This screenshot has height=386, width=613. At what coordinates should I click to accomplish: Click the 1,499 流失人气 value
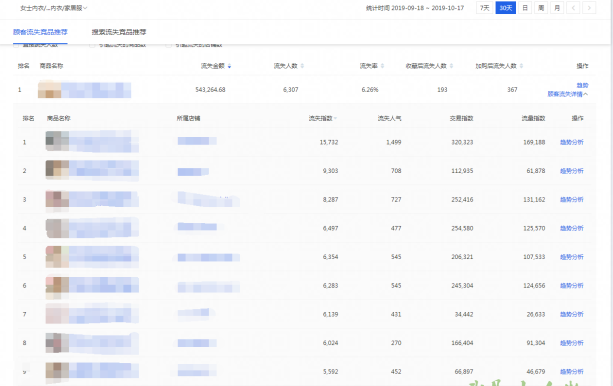(394, 142)
